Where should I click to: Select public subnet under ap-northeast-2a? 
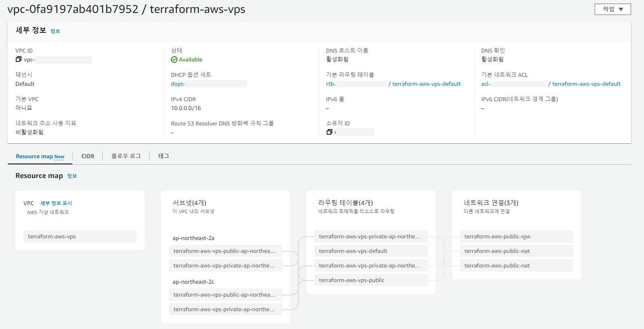226,251
